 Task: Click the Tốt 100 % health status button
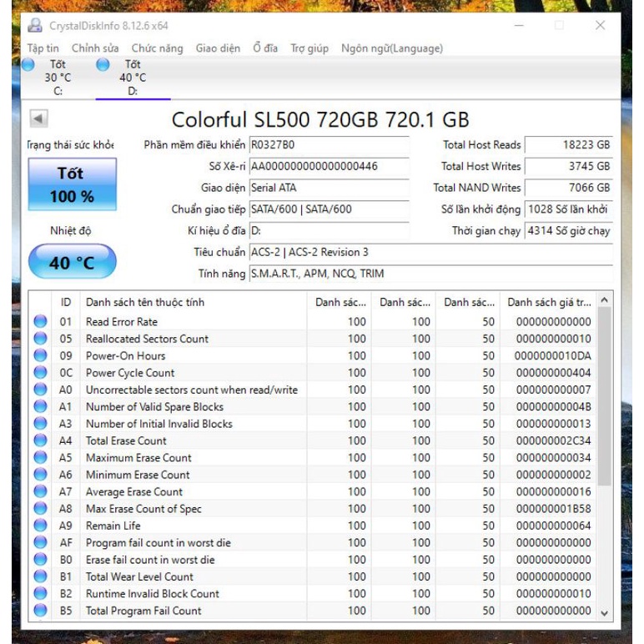(x=73, y=184)
